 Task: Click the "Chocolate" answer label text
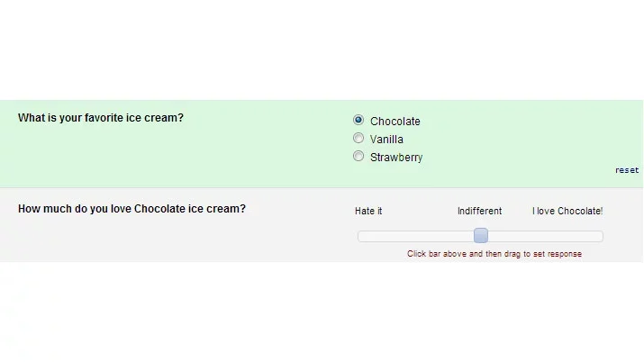click(x=395, y=122)
